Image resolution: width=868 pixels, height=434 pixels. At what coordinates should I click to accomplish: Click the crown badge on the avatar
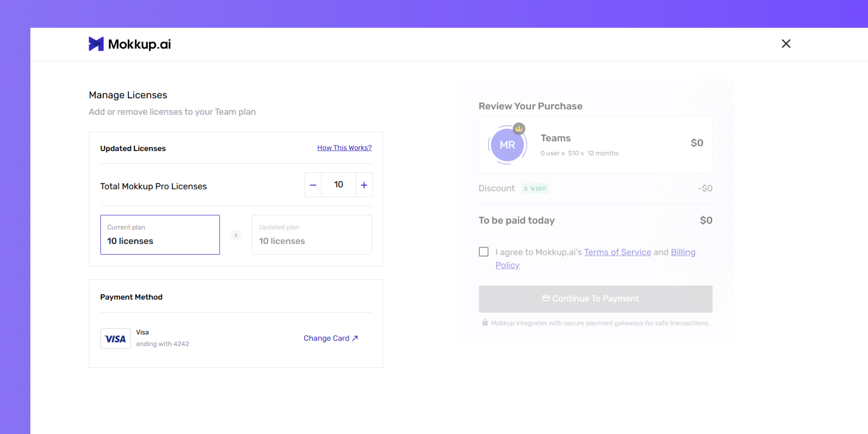coord(519,129)
